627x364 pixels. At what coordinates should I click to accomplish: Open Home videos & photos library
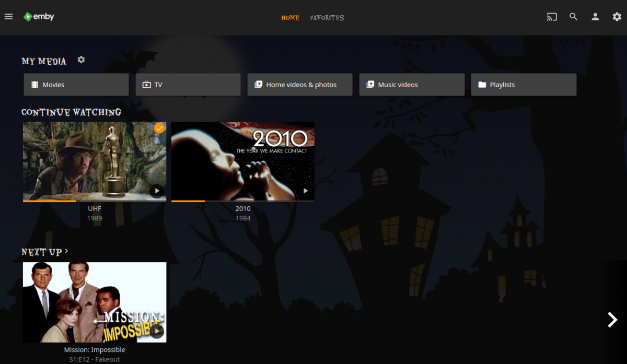pyautogui.click(x=300, y=85)
